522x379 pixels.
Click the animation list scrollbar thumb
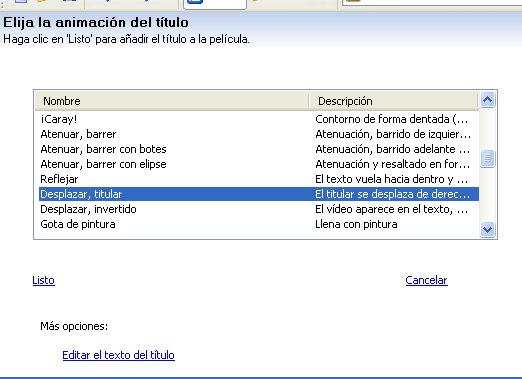tap(487, 158)
